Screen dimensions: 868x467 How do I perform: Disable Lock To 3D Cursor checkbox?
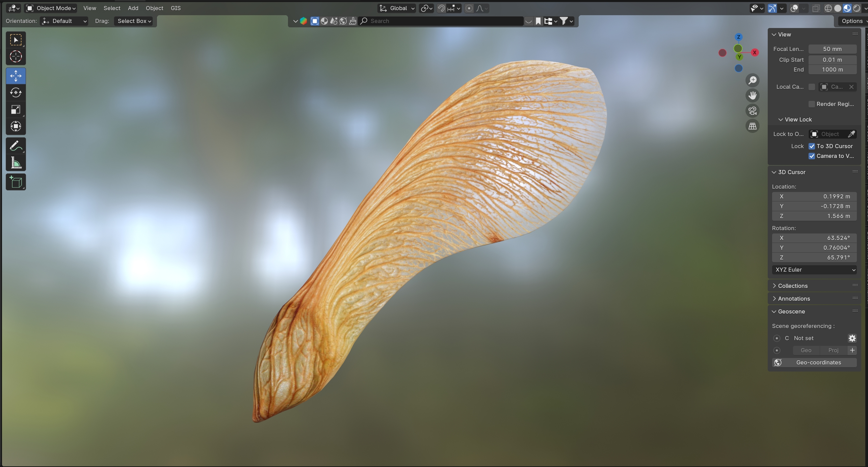tap(812, 146)
